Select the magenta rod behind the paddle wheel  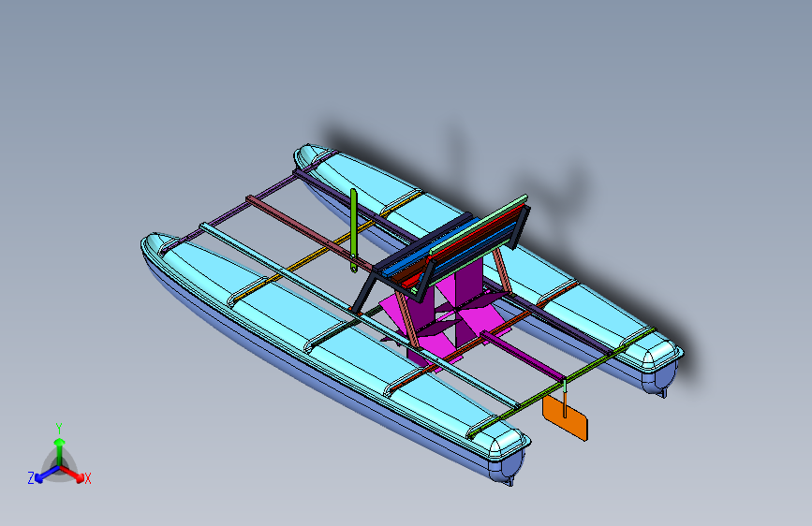click(522, 357)
